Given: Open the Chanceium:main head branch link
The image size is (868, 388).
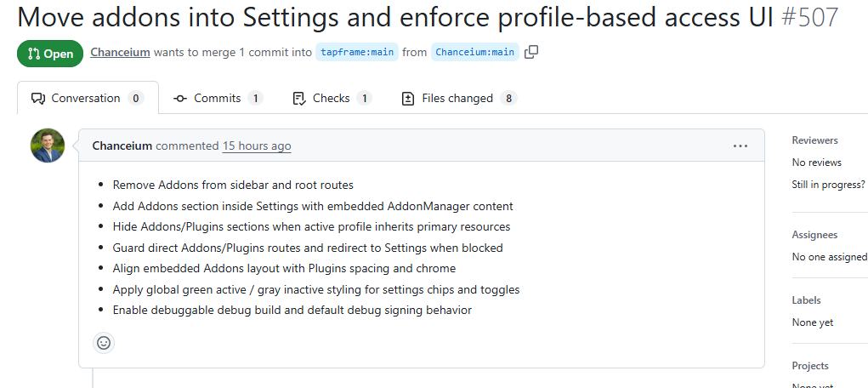Looking at the screenshot, I should 475,52.
